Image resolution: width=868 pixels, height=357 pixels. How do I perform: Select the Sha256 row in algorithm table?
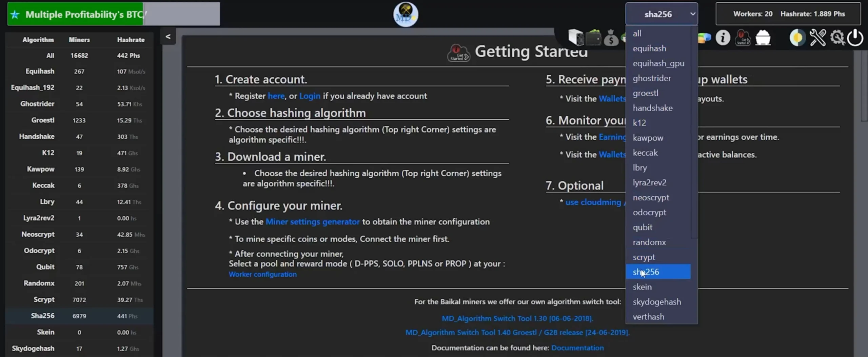coord(79,316)
